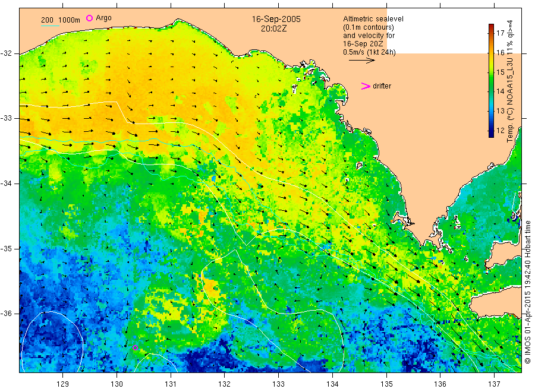
Task: Click the 'Temp. (°C) NOAA15_L3U' vertical label
Action: coord(510,100)
